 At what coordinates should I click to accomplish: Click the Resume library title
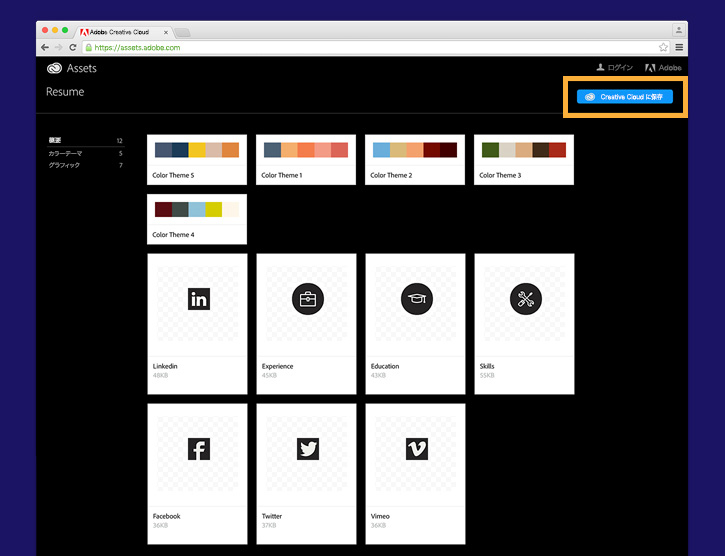tap(65, 92)
